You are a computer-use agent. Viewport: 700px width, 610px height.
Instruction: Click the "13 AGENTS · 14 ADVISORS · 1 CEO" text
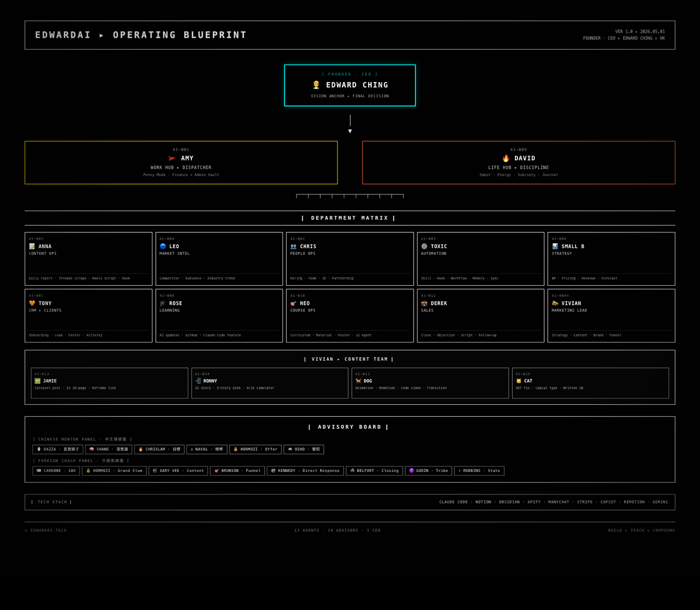pos(337,530)
